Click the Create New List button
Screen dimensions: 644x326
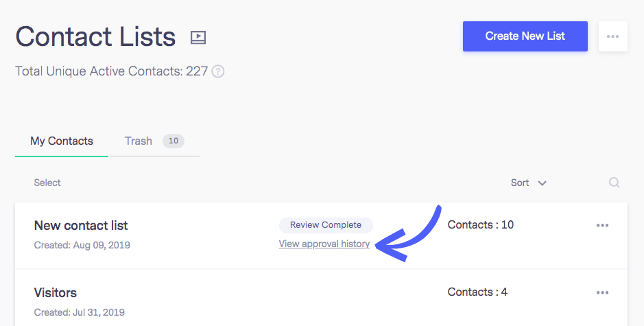(x=525, y=36)
